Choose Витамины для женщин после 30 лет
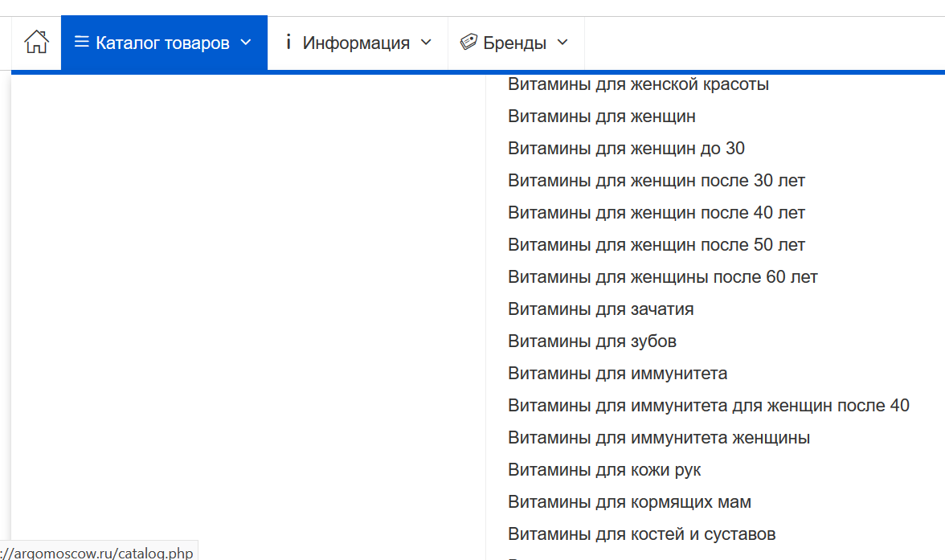 point(656,181)
